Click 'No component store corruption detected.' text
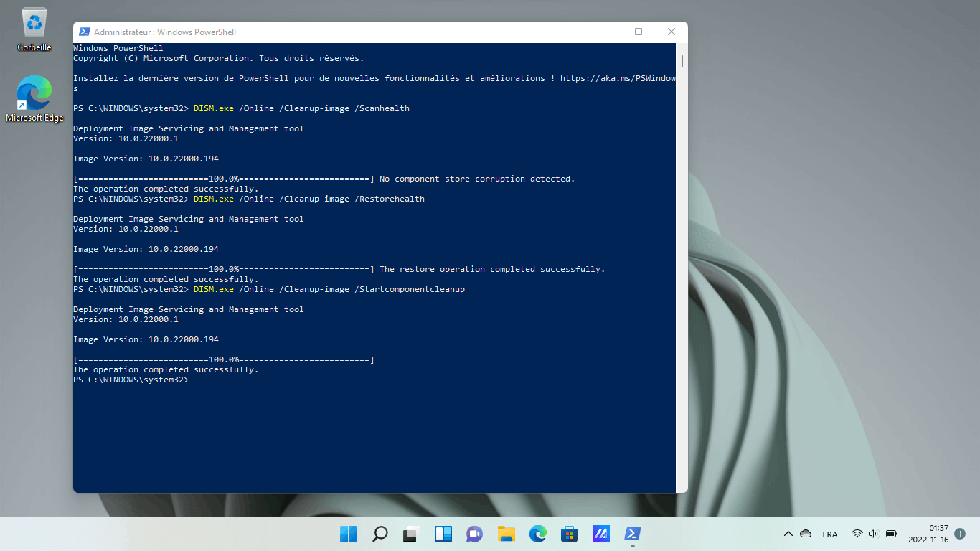This screenshot has height=551, width=980. [477, 179]
